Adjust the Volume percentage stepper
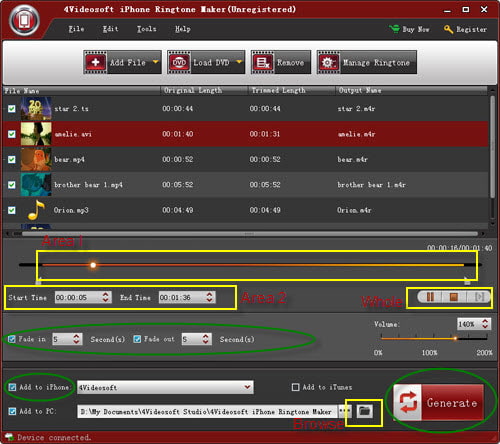500x444 pixels. (485, 323)
